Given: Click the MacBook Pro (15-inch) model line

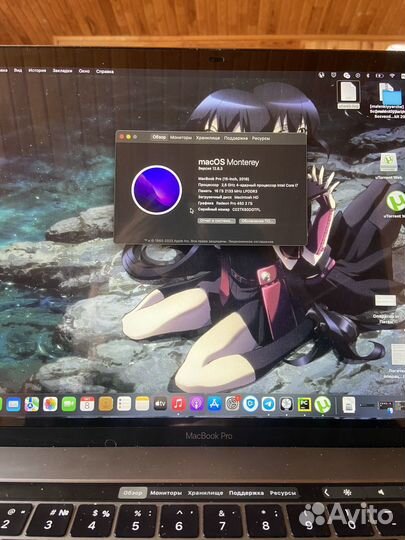Looking at the screenshot, I should click(x=224, y=179).
